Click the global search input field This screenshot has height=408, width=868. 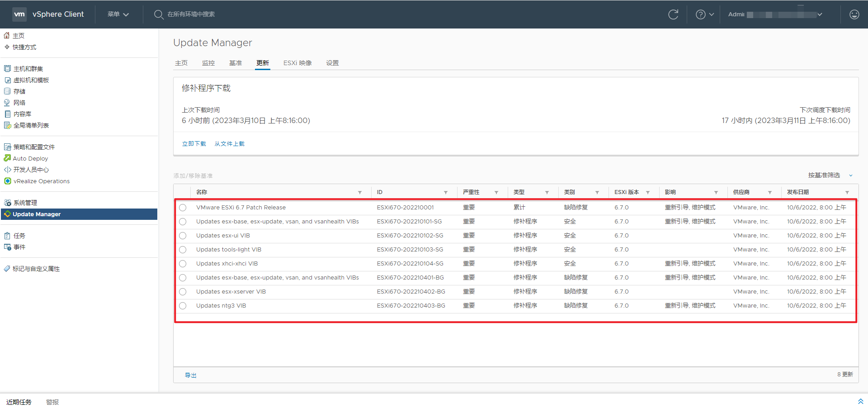[191, 14]
